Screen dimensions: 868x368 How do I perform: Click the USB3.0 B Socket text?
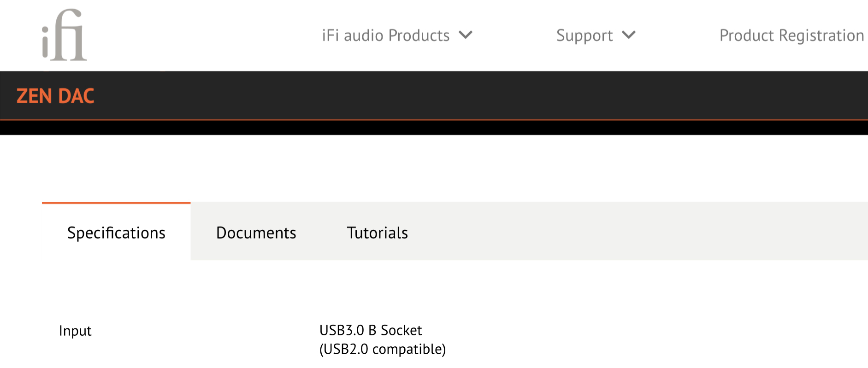[x=371, y=330]
